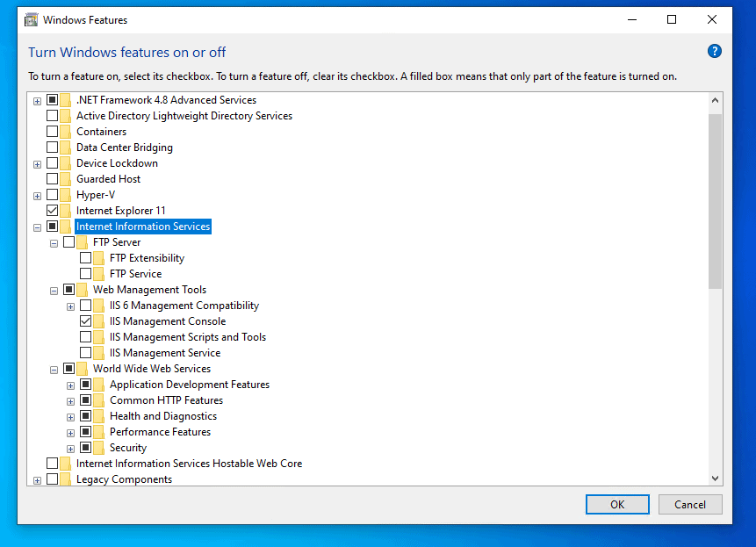756x547 pixels.
Task: Click the vertical scrollbar thumb of features list
Action: tap(715, 201)
